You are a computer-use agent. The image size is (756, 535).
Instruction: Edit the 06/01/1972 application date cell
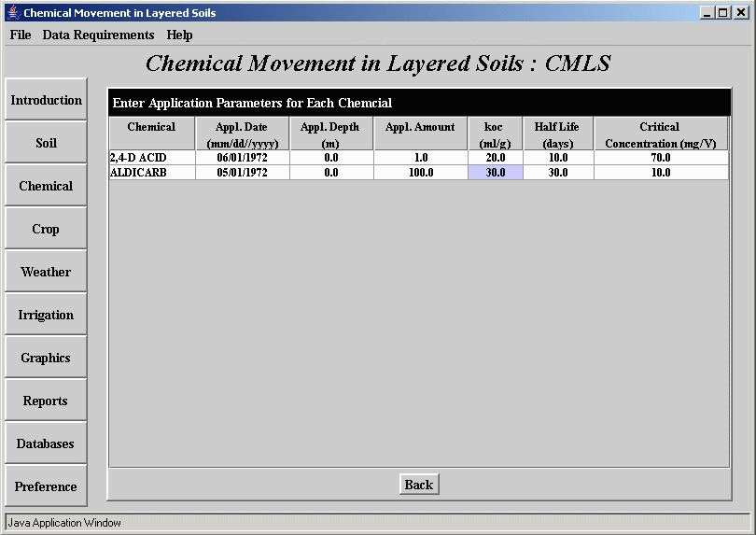[x=242, y=158]
